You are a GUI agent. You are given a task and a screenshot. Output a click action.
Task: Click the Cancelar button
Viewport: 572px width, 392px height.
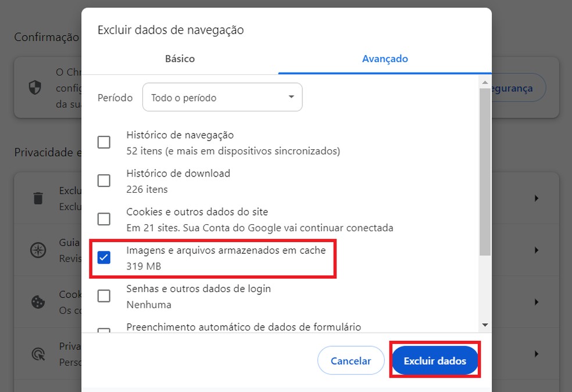351,360
